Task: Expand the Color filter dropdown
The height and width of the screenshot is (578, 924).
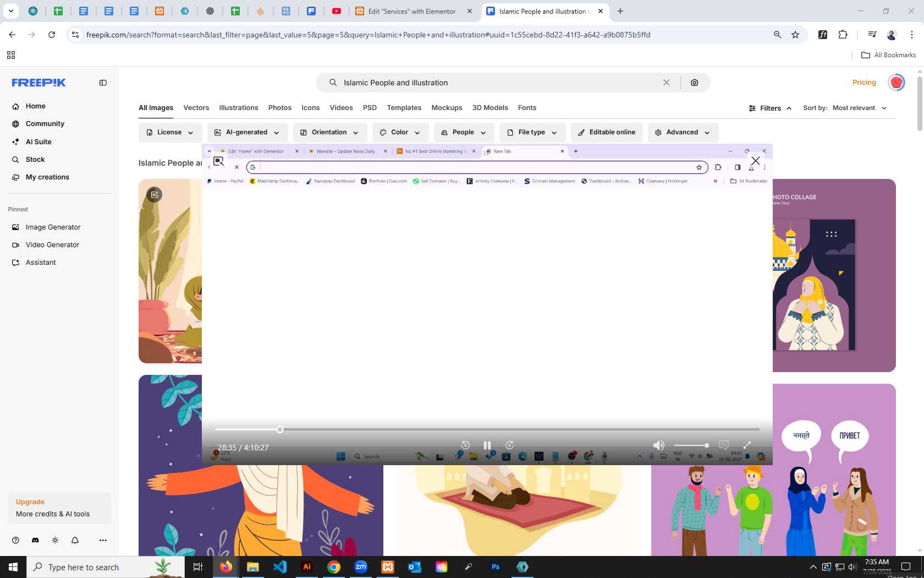Action: coord(400,133)
